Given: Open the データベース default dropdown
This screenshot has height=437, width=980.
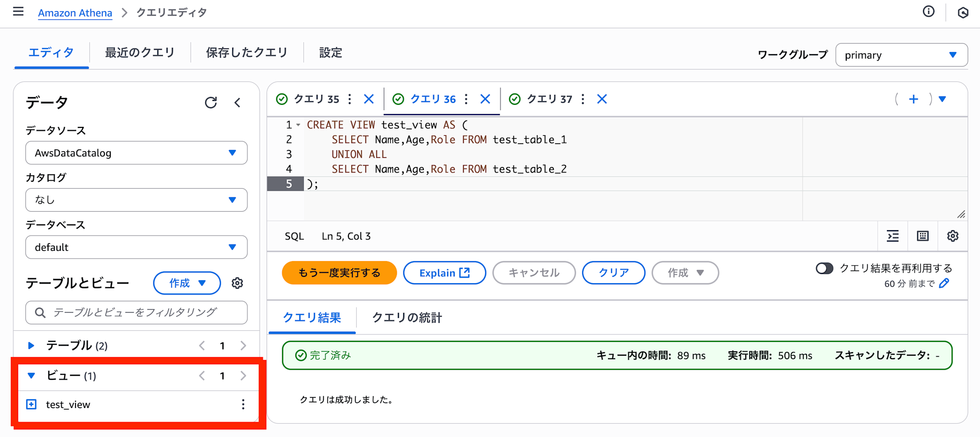Looking at the screenshot, I should (x=136, y=247).
